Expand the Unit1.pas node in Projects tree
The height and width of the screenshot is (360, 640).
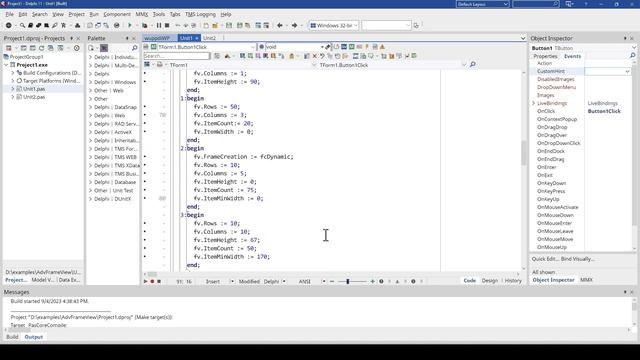13,89
